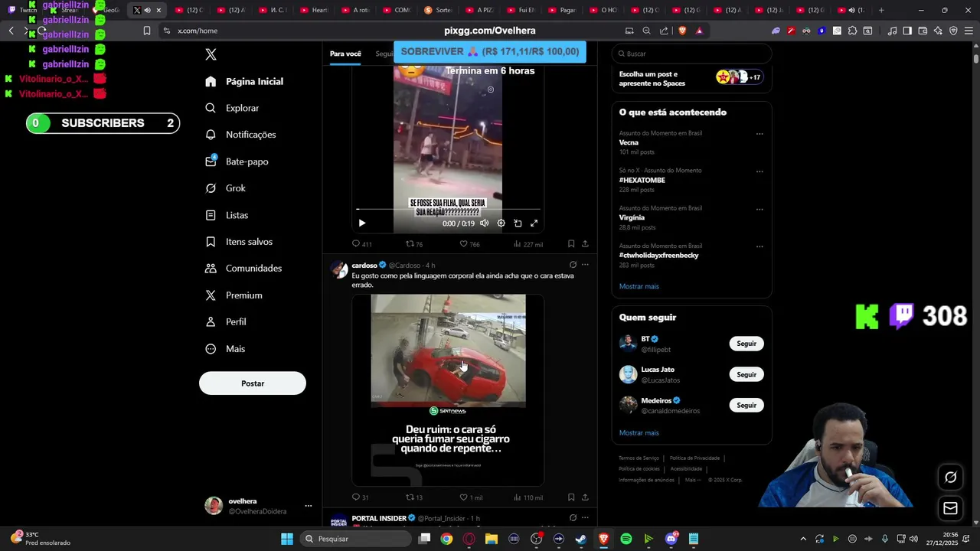Repost cardoso post with 13 reposts
The width and height of the screenshot is (980, 551).
pos(414,497)
